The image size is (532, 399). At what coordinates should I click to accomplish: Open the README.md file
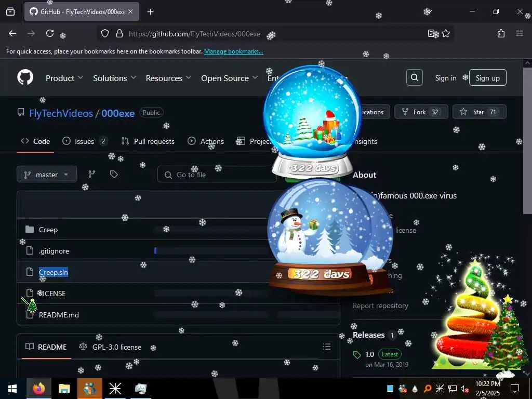point(59,315)
